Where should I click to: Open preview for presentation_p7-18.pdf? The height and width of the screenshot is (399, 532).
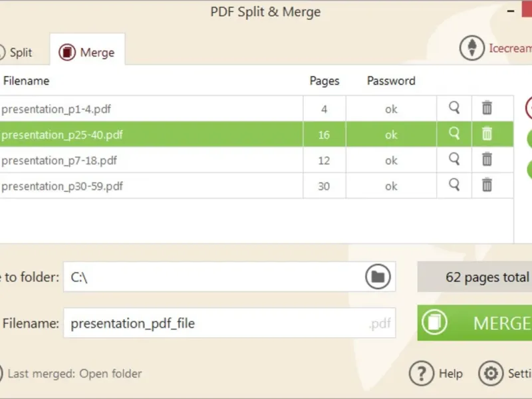tap(454, 160)
